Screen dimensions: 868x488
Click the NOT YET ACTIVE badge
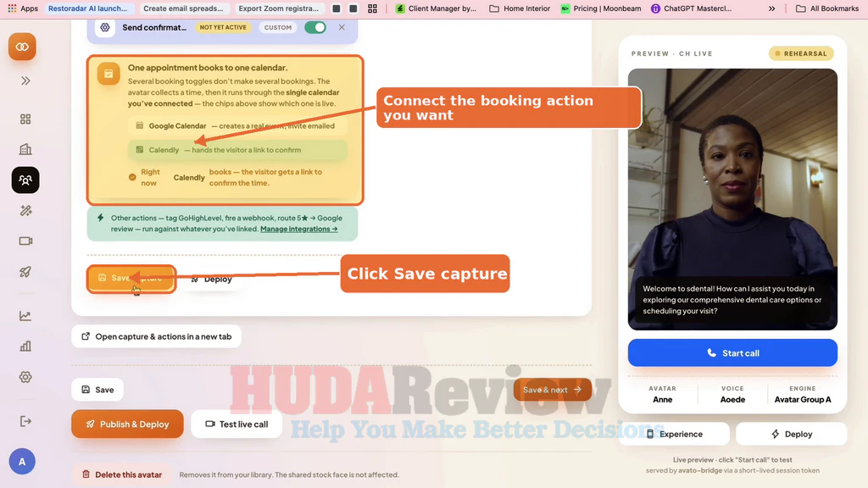click(x=223, y=27)
